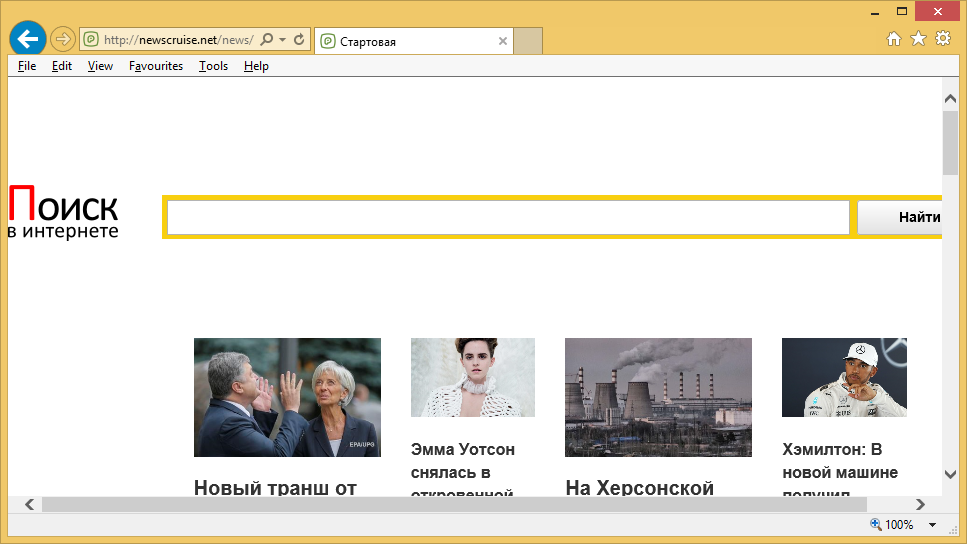Expand the address bar autocomplete dropdown

(283, 40)
